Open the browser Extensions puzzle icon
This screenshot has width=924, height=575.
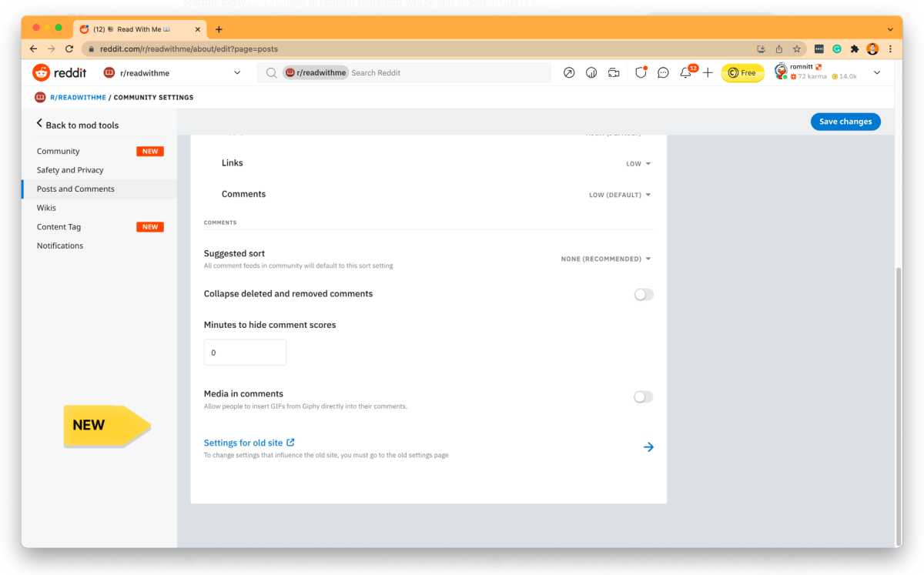[855, 48]
